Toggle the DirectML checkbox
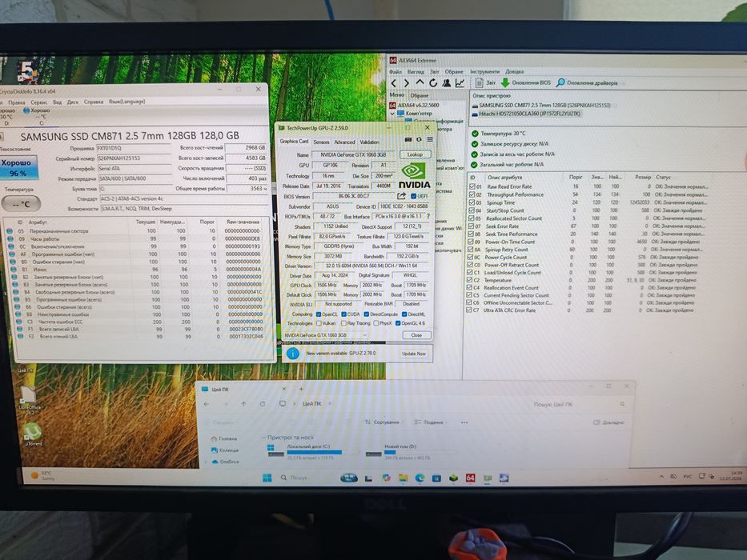This screenshot has height=560, width=747. point(404,314)
